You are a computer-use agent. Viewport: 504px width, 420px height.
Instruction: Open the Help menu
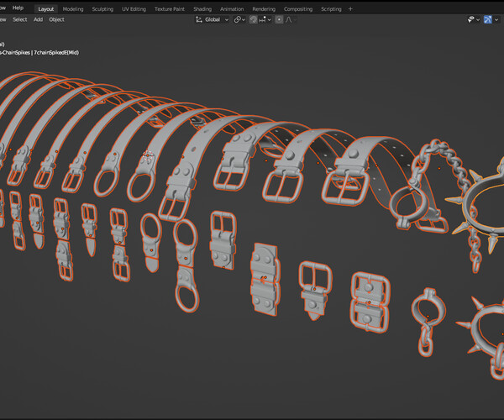18,8
